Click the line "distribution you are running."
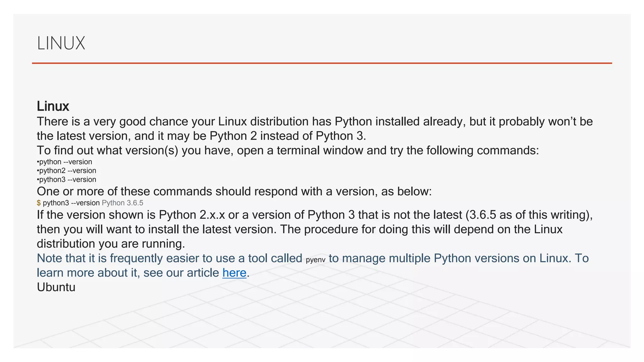This screenshot has width=644, height=362. click(111, 244)
